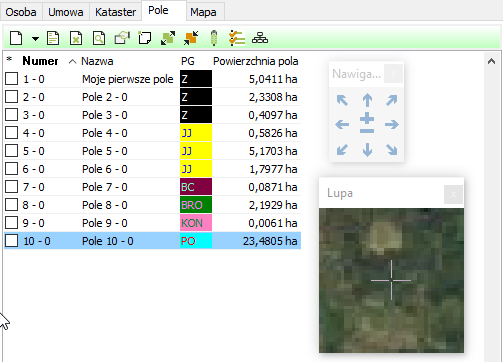Viewport: 503px width, 362px height.
Task: Switch to the Kataster tab
Action: click(115, 12)
